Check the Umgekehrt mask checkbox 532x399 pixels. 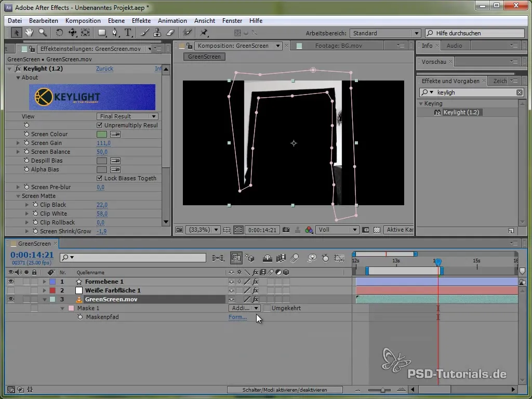coord(267,309)
